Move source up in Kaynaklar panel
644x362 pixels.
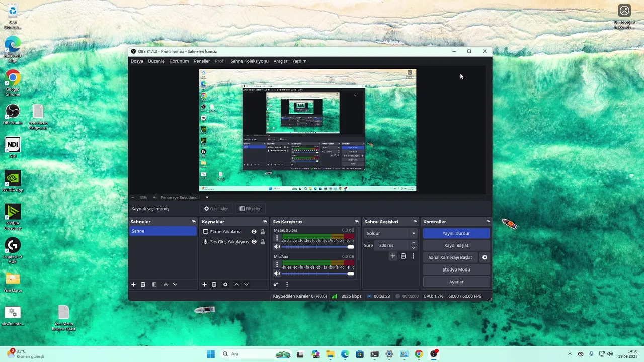coord(236,284)
